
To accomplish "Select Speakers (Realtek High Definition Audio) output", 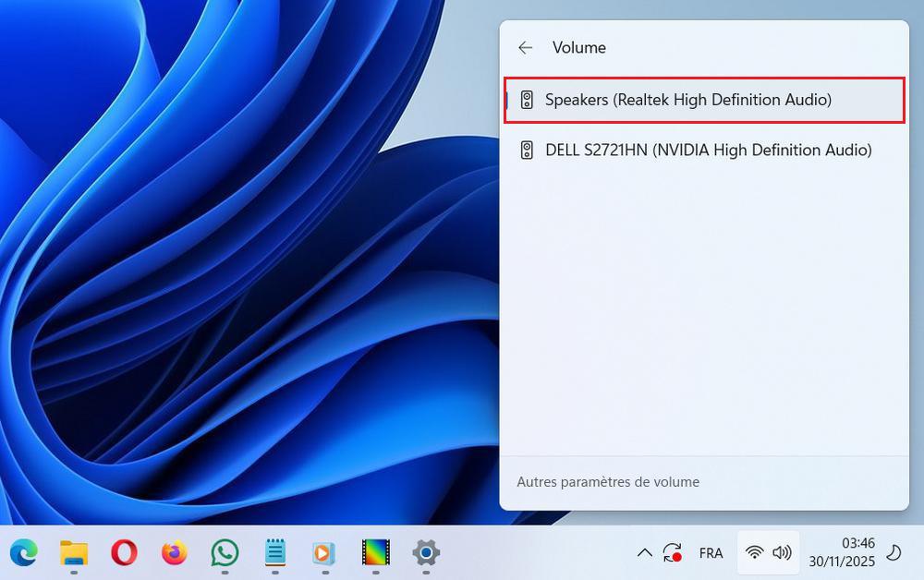I will point(704,100).
